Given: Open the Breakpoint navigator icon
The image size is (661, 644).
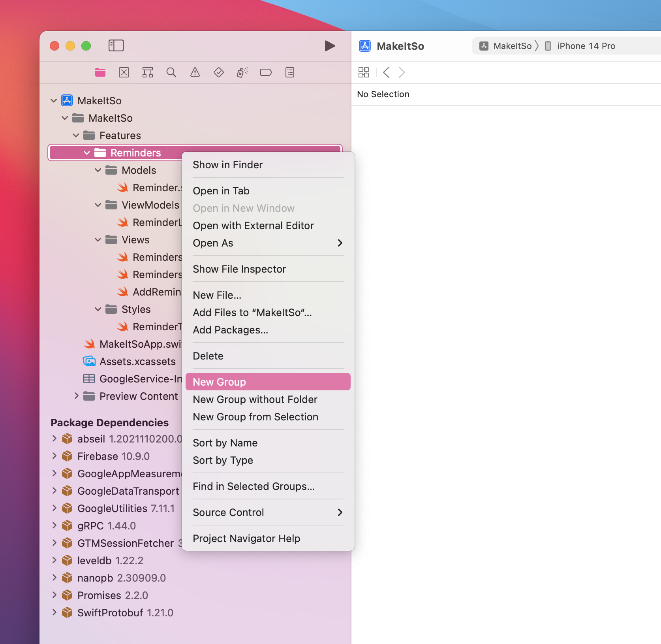Looking at the screenshot, I should point(266,72).
